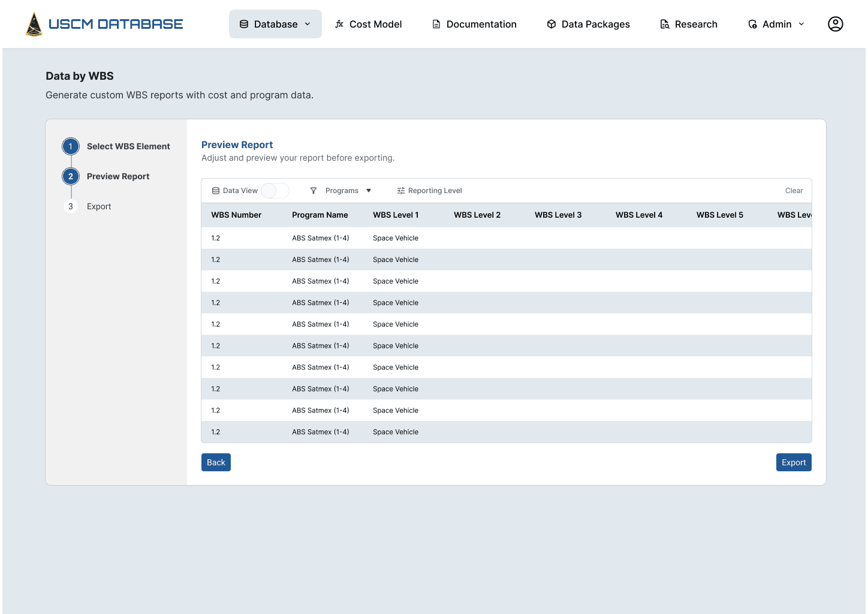Click the Program Name column header
The image size is (868, 614).
320,215
